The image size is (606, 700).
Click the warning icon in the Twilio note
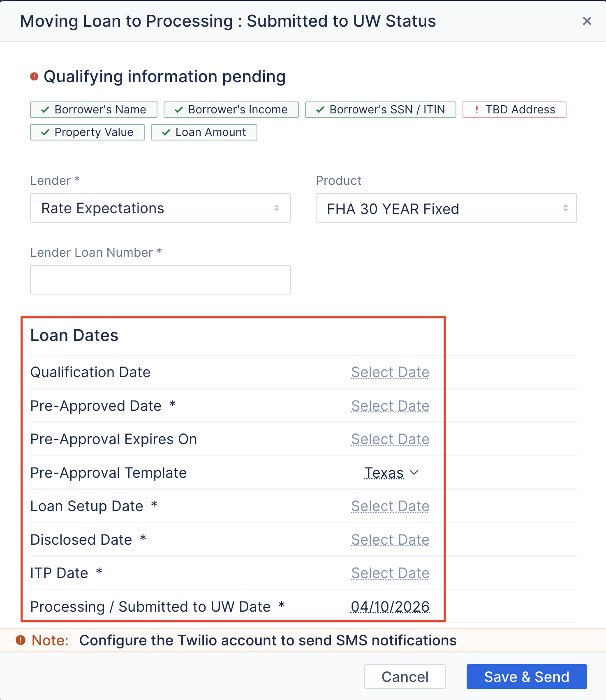(21, 640)
